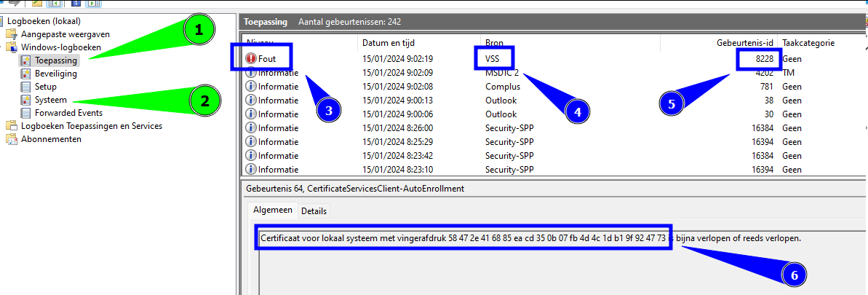Viewport: 868px width, 295px height.
Task: Click the info icon of the 9:00:13 event
Action: tap(251, 101)
